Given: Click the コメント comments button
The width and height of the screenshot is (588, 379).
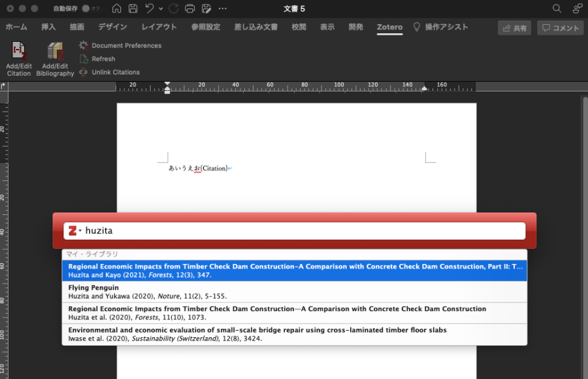Looking at the screenshot, I should click(x=561, y=28).
